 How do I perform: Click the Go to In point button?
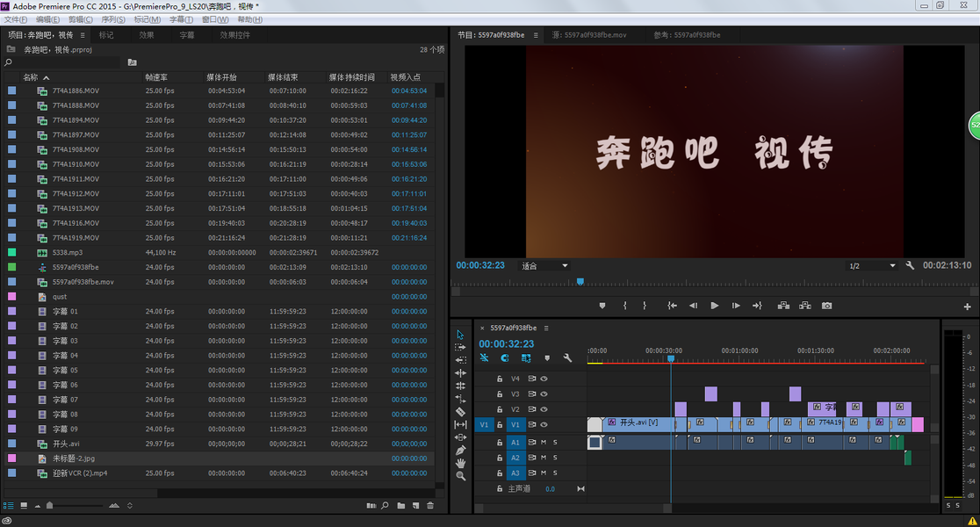pos(672,306)
